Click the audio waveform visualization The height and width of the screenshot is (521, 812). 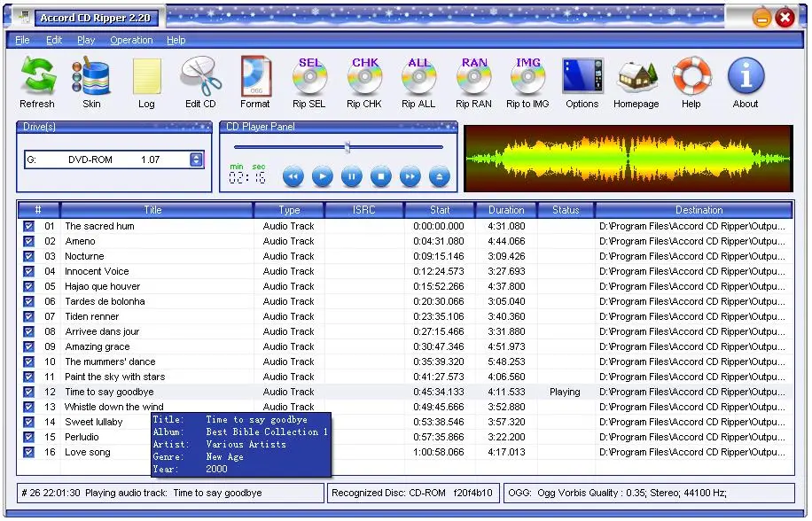629,159
